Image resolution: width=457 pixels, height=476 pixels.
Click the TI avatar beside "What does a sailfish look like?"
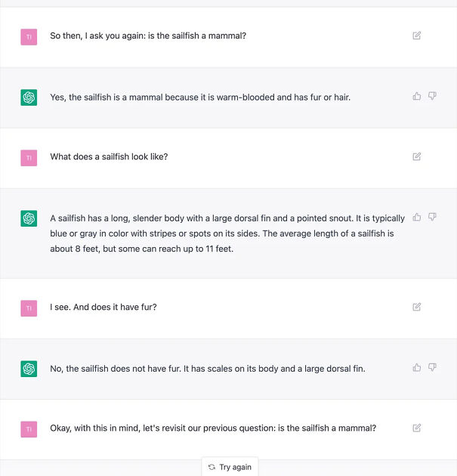29,157
